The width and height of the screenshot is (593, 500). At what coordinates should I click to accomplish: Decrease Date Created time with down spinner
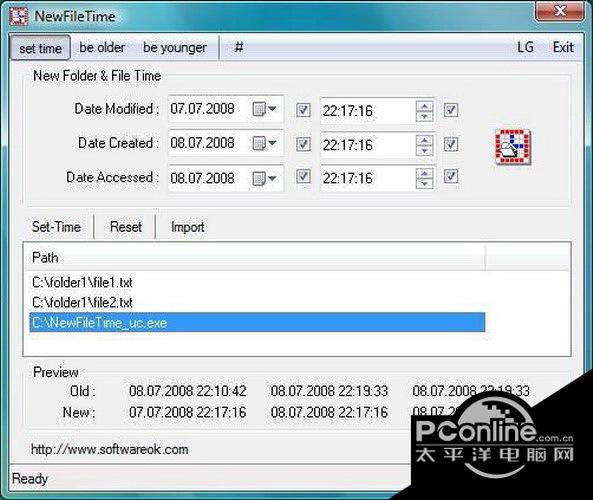pos(424,151)
